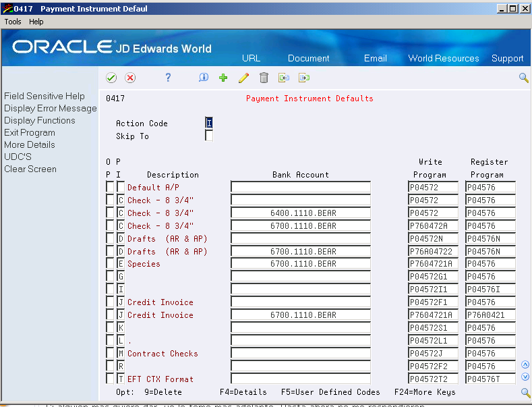The height and width of the screenshot is (407, 532).
Task: Click F4=Details function key text
Action: coord(243,392)
